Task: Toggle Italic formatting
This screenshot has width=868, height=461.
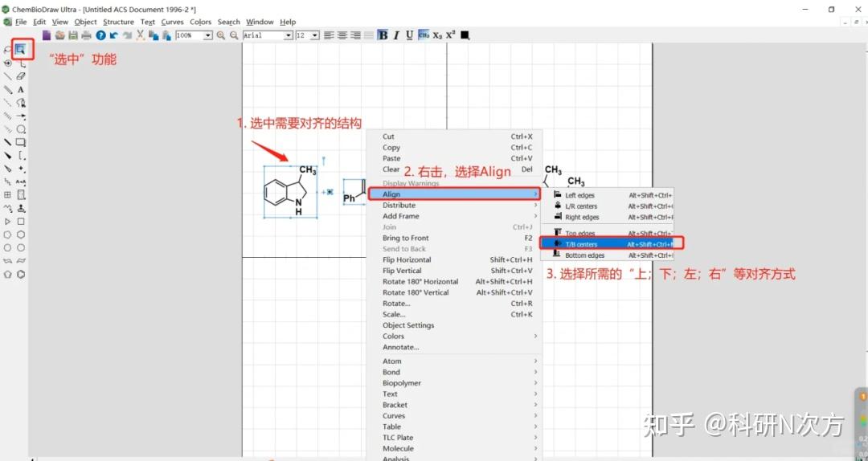Action: 395,35
